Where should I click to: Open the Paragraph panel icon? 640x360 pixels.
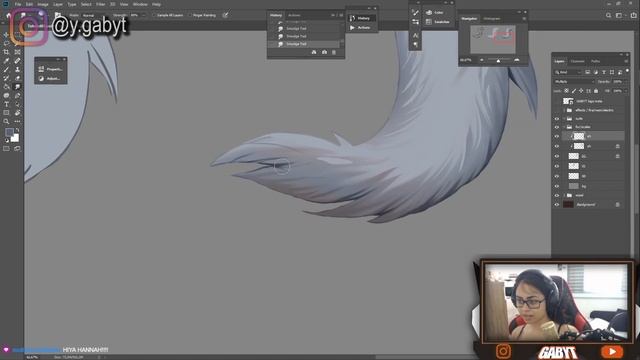coord(415,44)
